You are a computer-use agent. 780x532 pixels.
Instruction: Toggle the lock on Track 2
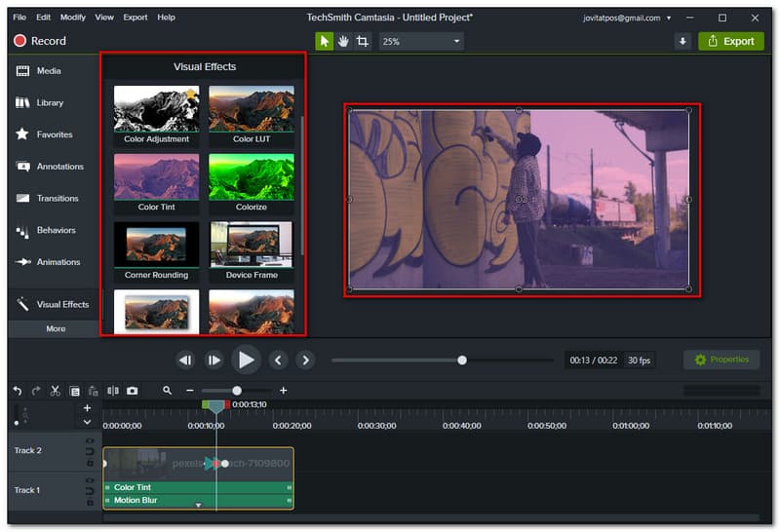coord(90,463)
